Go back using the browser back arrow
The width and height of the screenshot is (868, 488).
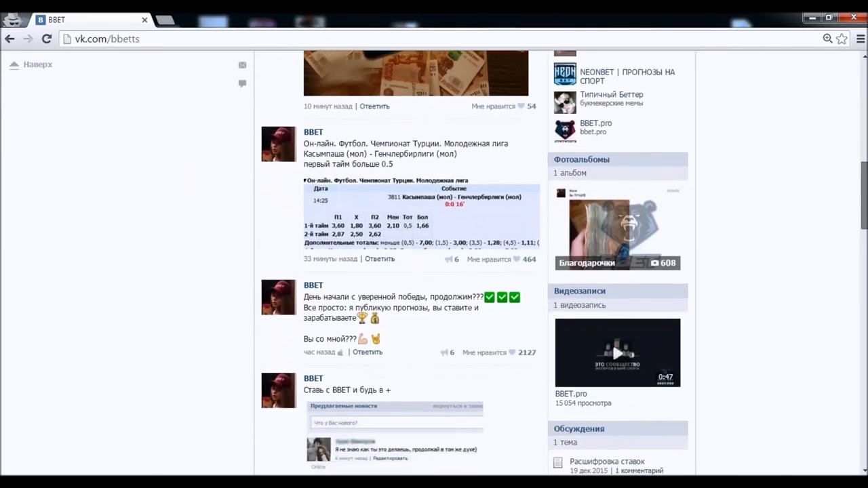click(9, 39)
